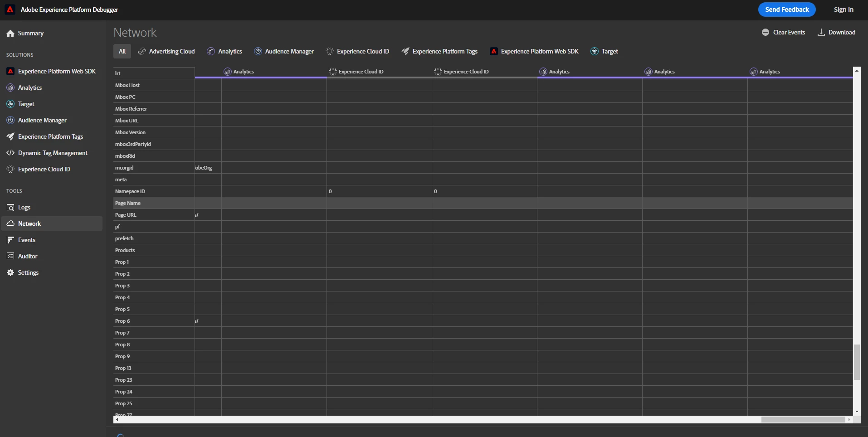Switch to Audience Manager filter tab
868x437 pixels.
284,52
